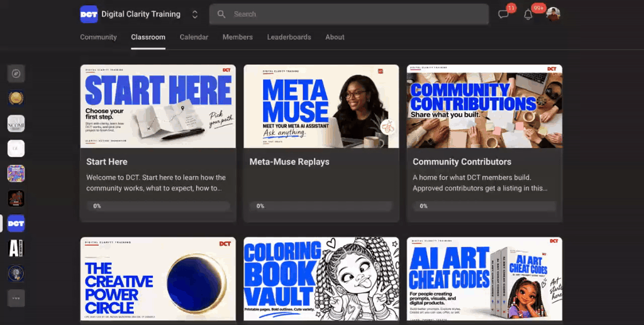Click the Meta-Muse Replays course title
644x325 pixels.
tap(289, 162)
